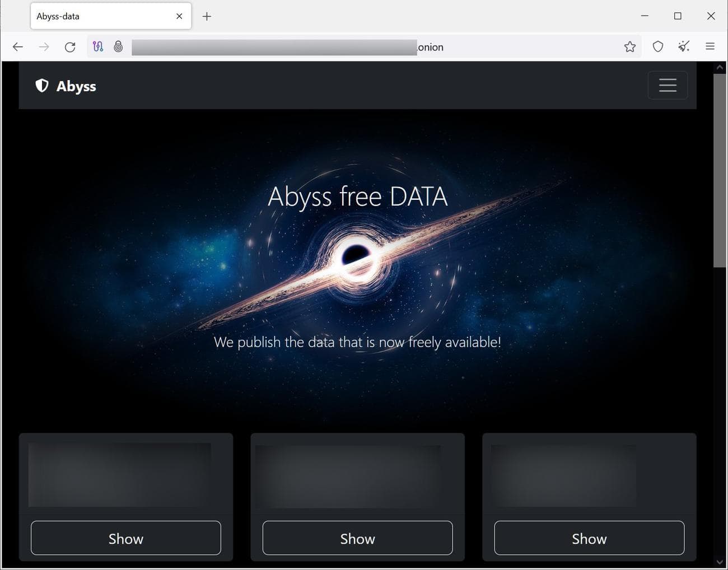Close the Abyss-data tab

click(179, 16)
